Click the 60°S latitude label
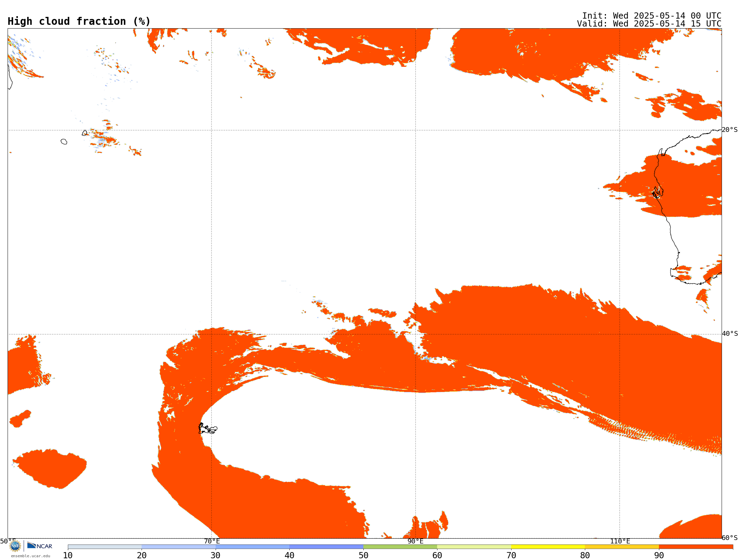The height and width of the screenshot is (560, 744). 730,538
